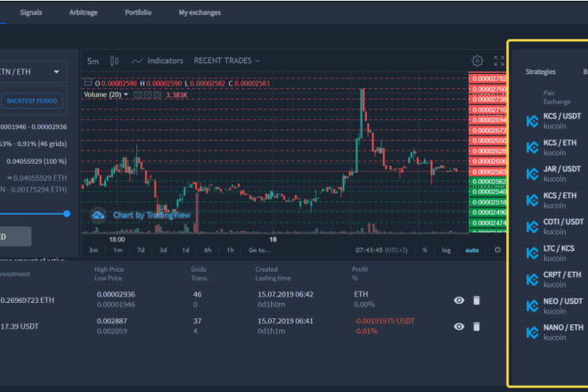Click the KuCoin icon beside KCS / USDT
Image resolution: width=588 pixels, height=392 pixels.
click(x=533, y=121)
